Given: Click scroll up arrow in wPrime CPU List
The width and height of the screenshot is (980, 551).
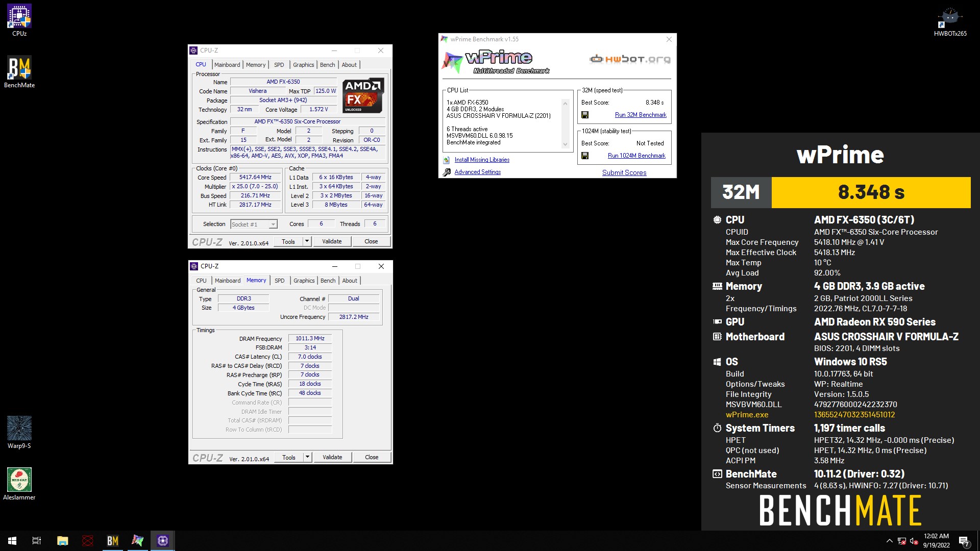Looking at the screenshot, I should 565,103.
